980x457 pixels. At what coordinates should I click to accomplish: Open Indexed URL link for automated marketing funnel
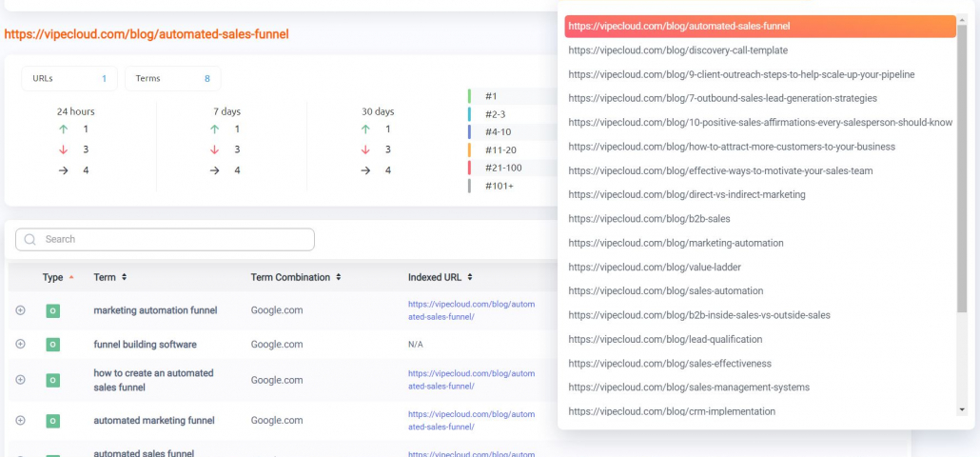[x=471, y=420]
